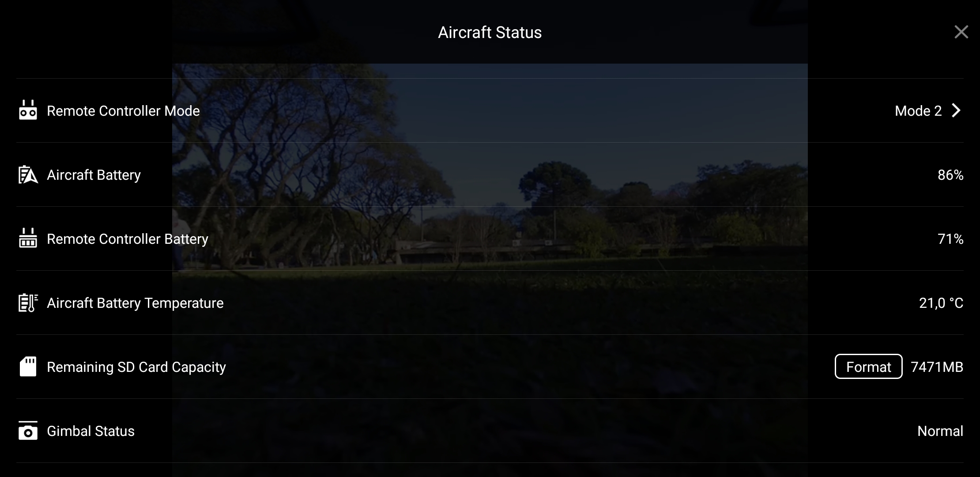Viewport: 980px width, 477px height.
Task: Click the battery temperature thermometer icon
Action: 28,303
